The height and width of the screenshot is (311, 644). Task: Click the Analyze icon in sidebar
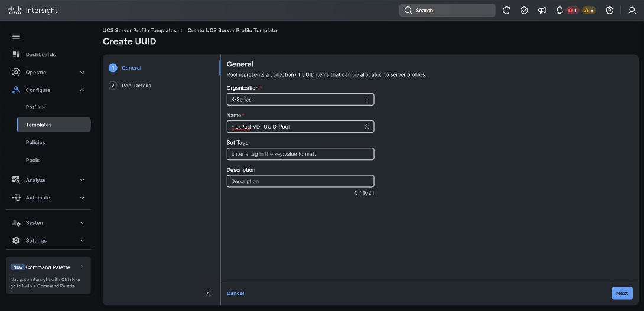tap(16, 180)
